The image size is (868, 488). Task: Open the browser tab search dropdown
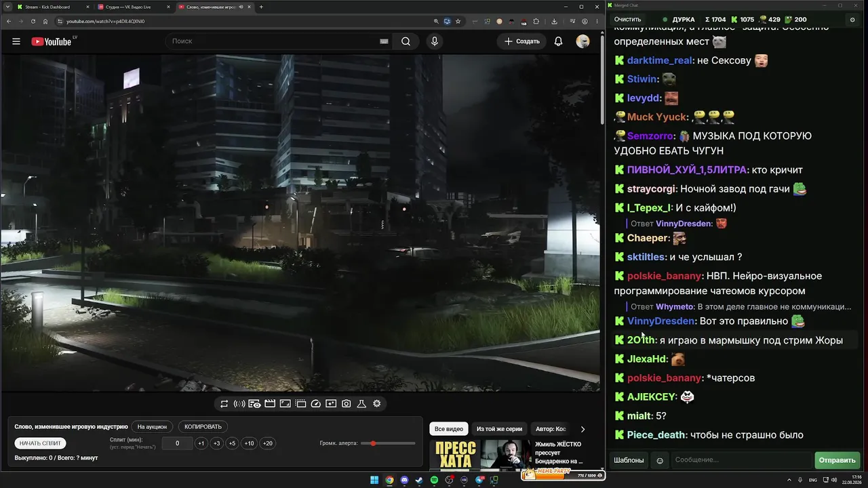pyautogui.click(x=8, y=7)
